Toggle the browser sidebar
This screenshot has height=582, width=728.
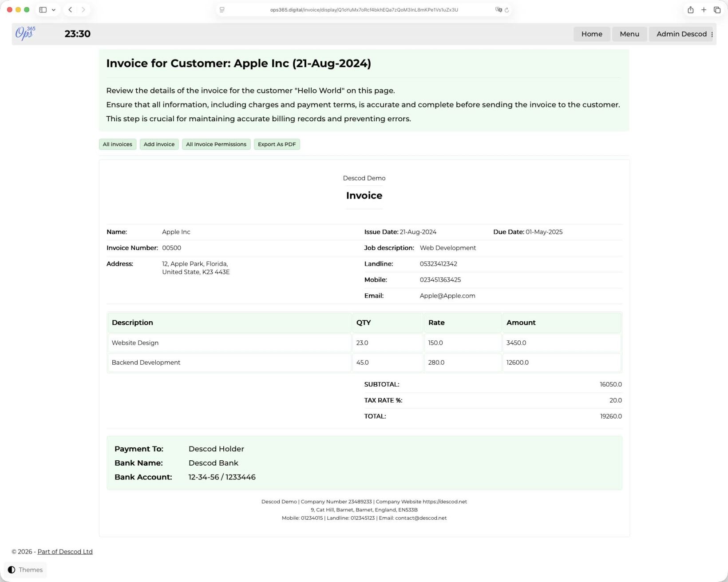[43, 9]
